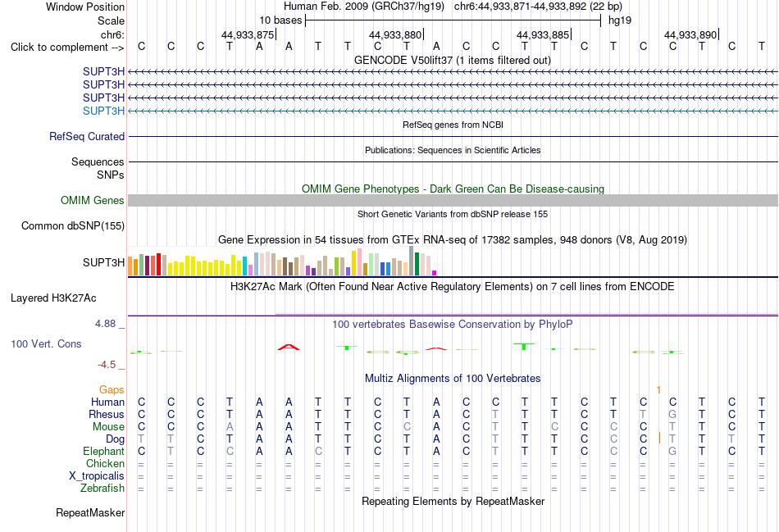This screenshot has width=779, height=532.
Task: Click the 44,933,885 position marker
Action: pos(544,34)
